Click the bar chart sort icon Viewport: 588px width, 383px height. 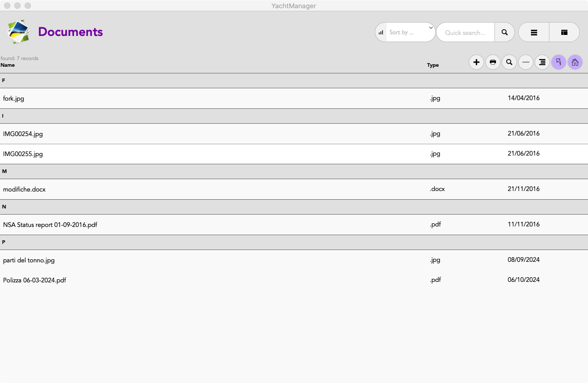(381, 32)
